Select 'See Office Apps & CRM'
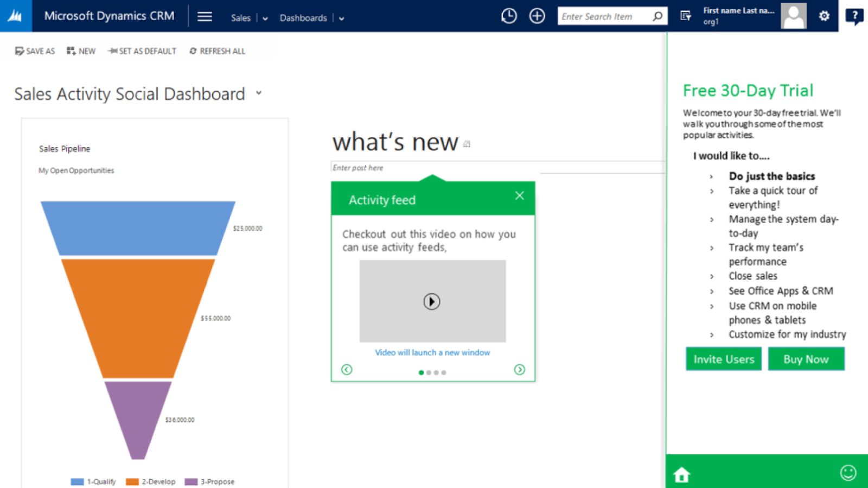868x488 pixels. [x=781, y=291]
